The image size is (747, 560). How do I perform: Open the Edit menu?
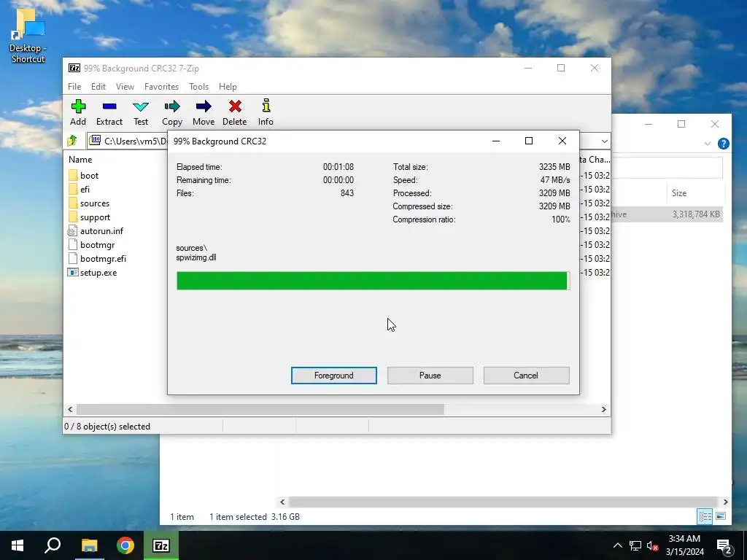98,87
